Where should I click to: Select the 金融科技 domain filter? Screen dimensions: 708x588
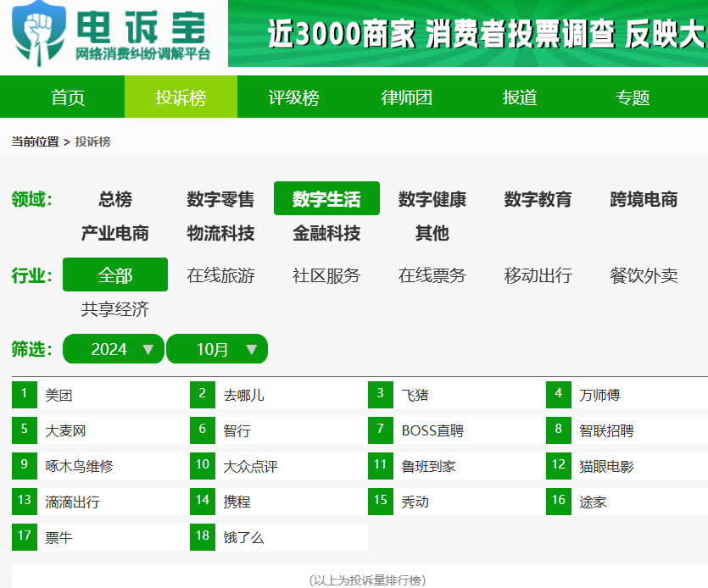(x=326, y=233)
